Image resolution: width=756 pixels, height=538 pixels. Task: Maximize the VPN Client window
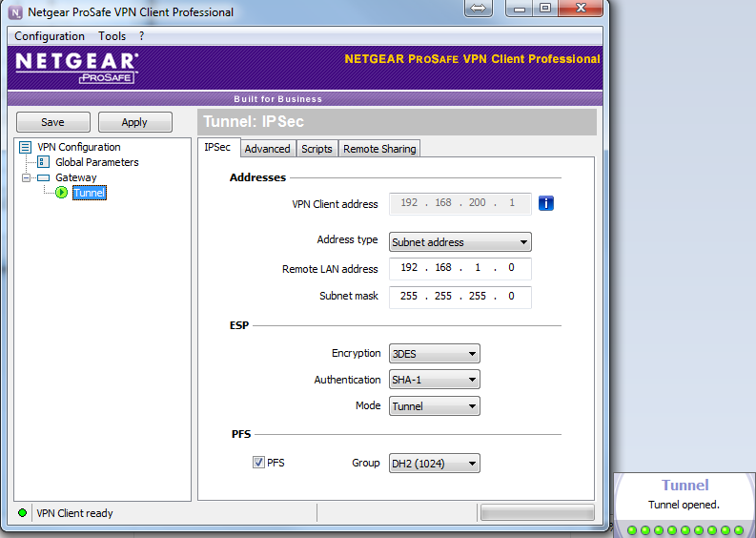coord(545,9)
